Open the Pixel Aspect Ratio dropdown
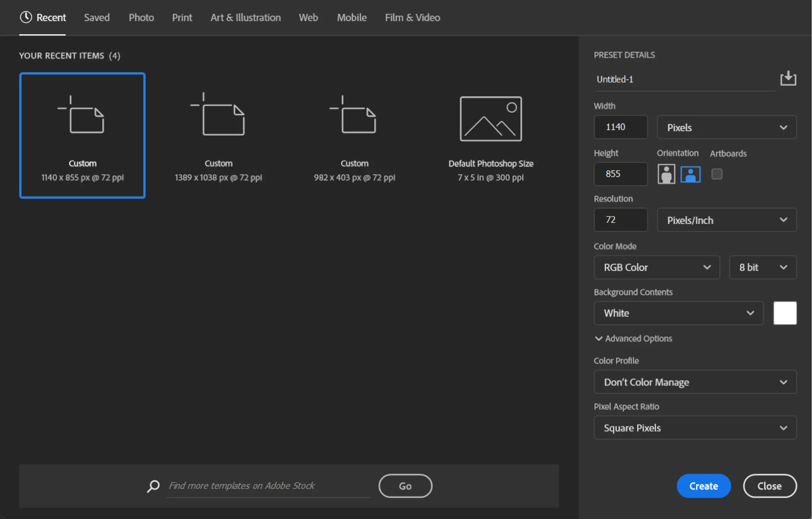812x519 pixels. tap(694, 428)
